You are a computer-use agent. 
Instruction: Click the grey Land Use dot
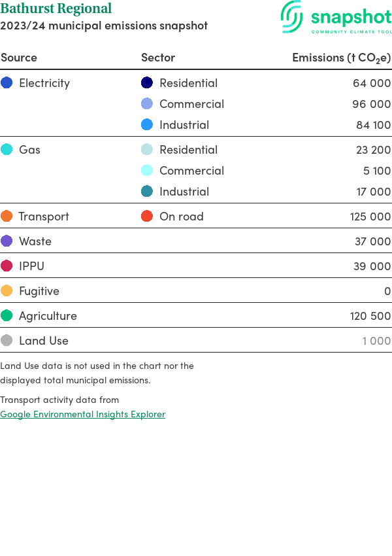[7, 341]
